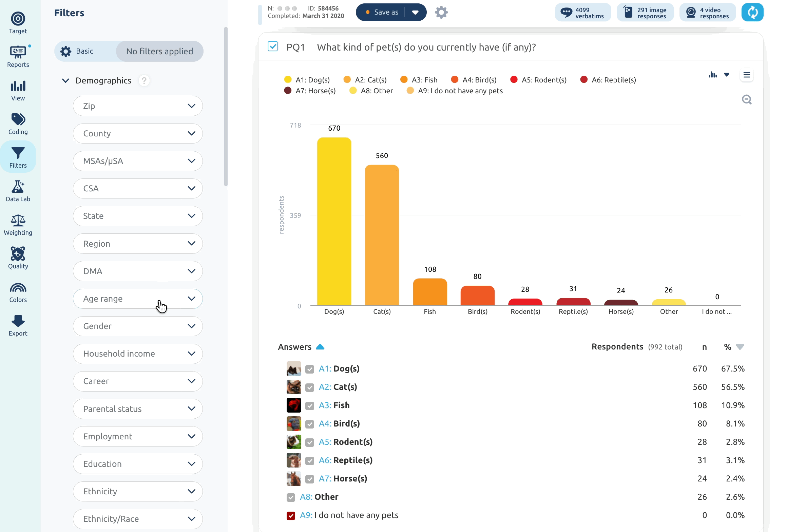The height and width of the screenshot is (532, 787).
Task: Click the bar chart type icon
Action: (x=713, y=75)
